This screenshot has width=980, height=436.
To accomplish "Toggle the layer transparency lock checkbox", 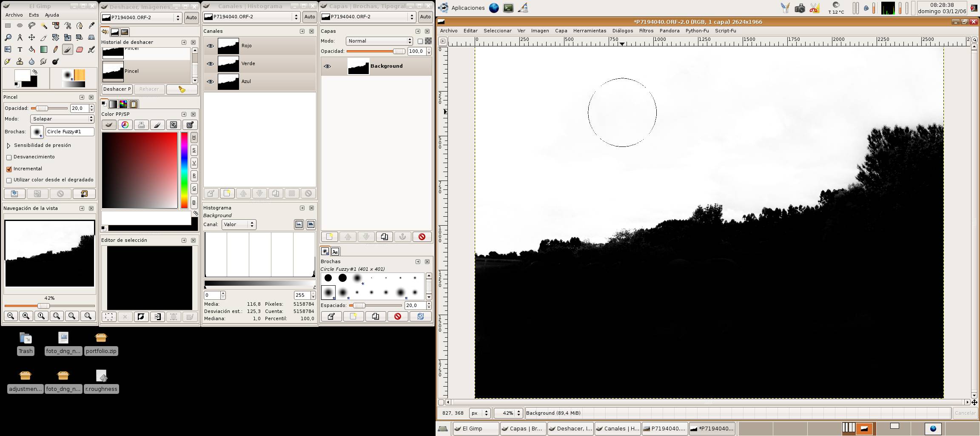I will point(420,41).
